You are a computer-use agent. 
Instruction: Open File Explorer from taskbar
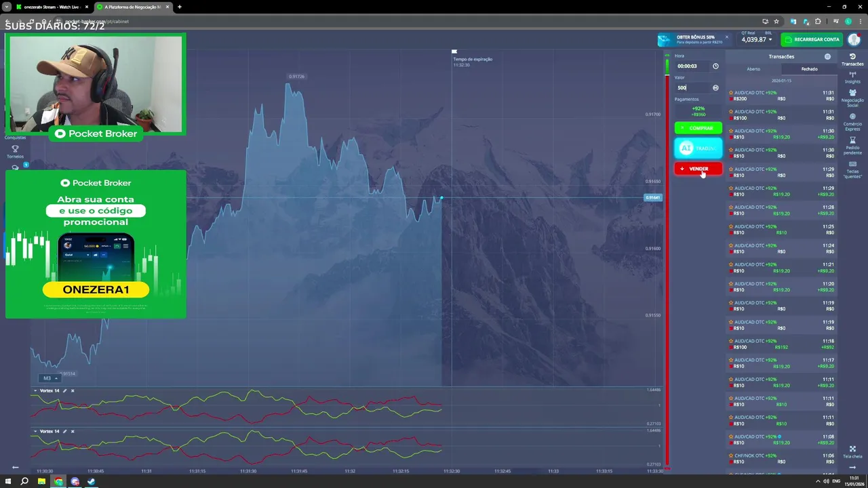[x=41, y=481]
